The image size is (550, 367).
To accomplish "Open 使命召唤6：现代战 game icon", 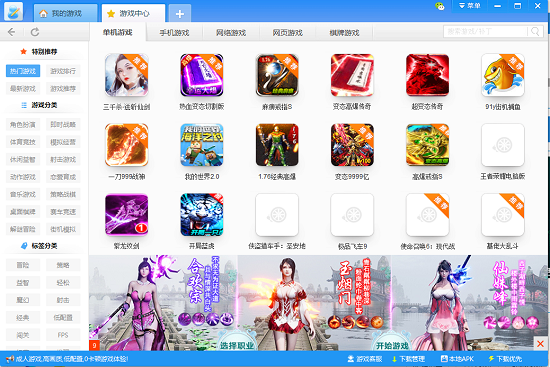I will [427, 215].
